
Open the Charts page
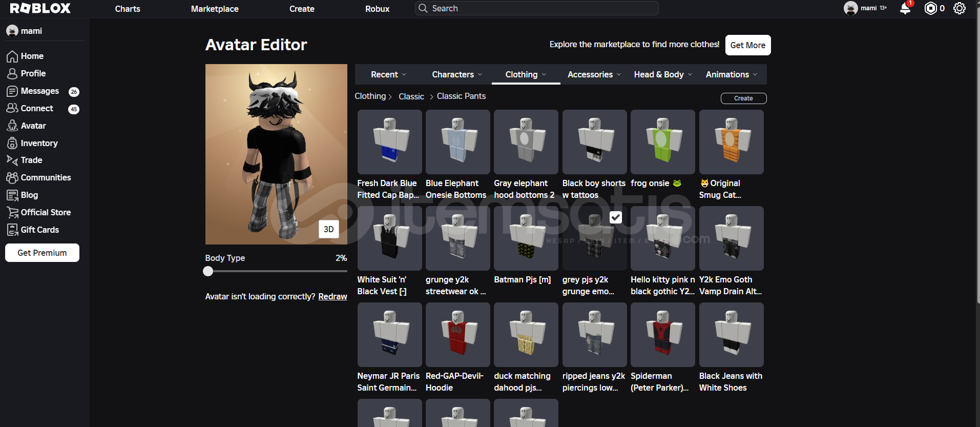[x=128, y=9]
